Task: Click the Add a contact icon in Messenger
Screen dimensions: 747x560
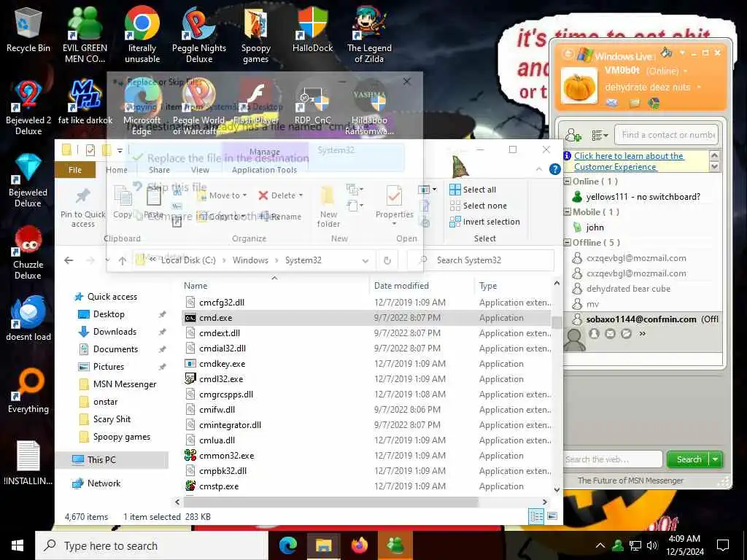Action: coord(573,135)
